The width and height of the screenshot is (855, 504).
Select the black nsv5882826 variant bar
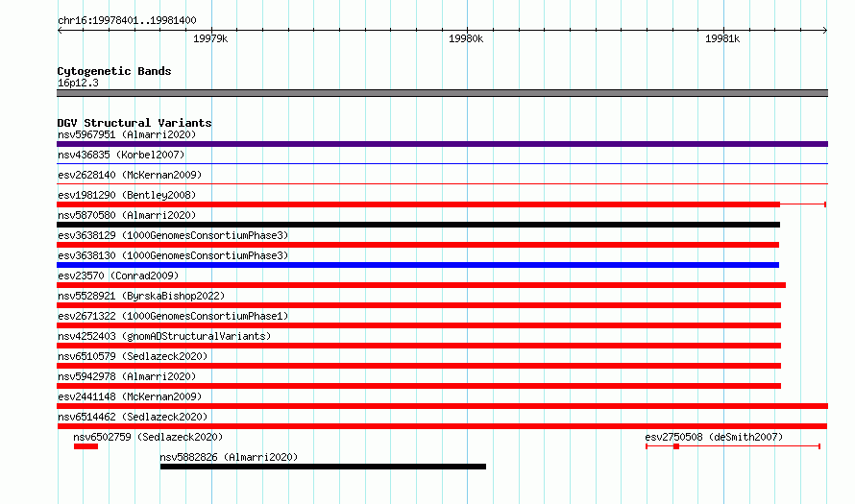323,467
